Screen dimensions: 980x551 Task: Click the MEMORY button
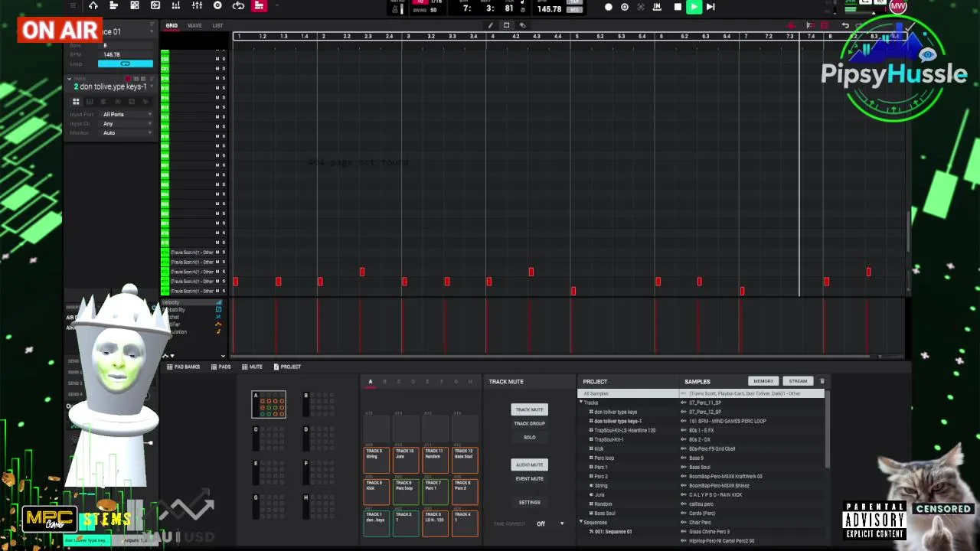click(763, 381)
